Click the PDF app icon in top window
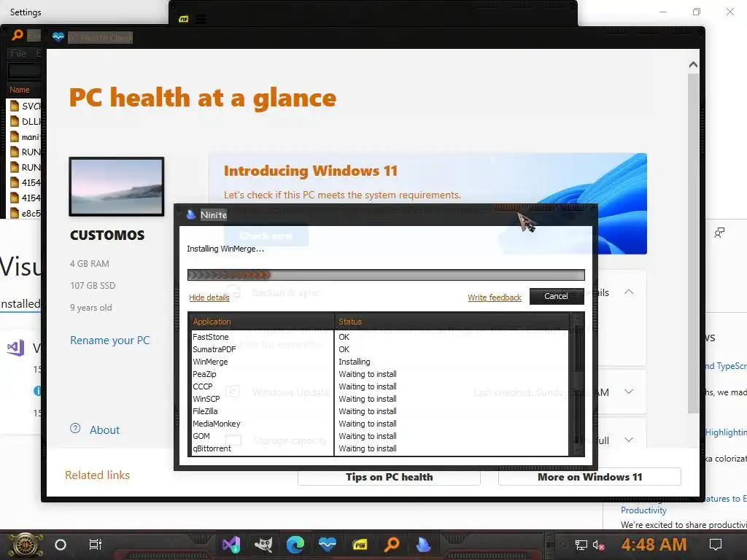This screenshot has height=560, width=747. coord(183,20)
